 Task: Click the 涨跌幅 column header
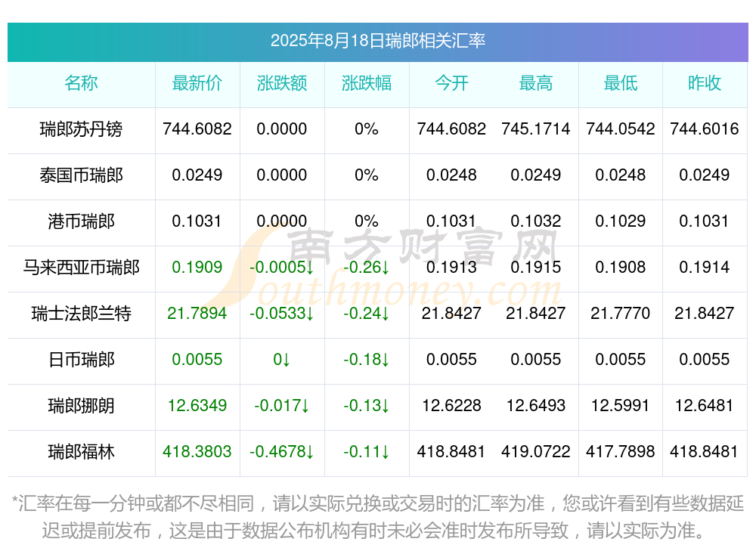[x=367, y=83]
